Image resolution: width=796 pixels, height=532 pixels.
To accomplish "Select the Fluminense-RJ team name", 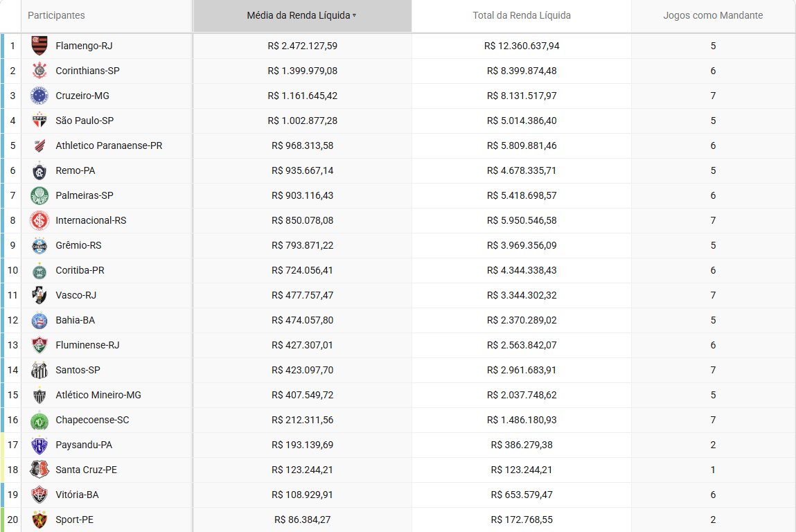I will (87, 345).
